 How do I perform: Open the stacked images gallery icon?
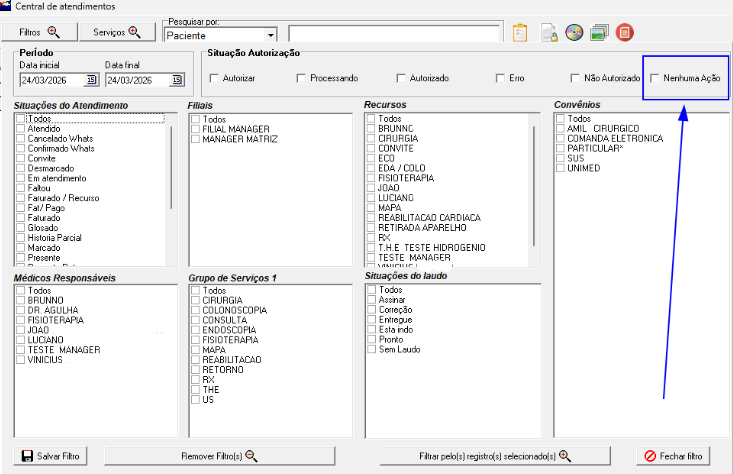[599, 32]
